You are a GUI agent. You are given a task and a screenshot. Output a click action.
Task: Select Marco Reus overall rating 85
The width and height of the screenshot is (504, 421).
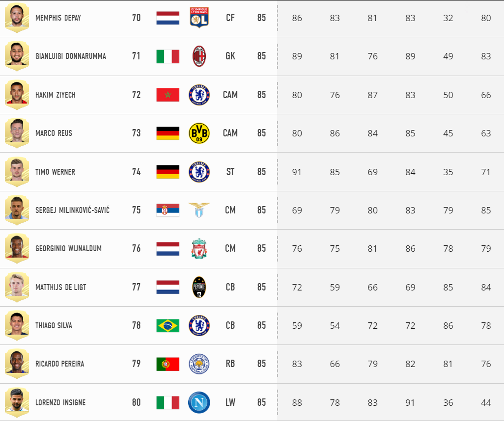261,133
